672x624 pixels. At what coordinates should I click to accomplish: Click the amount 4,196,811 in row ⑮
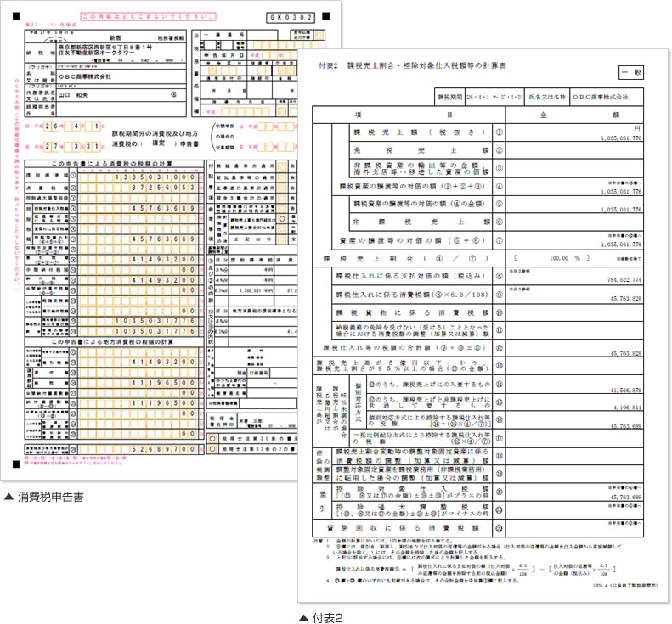click(627, 408)
